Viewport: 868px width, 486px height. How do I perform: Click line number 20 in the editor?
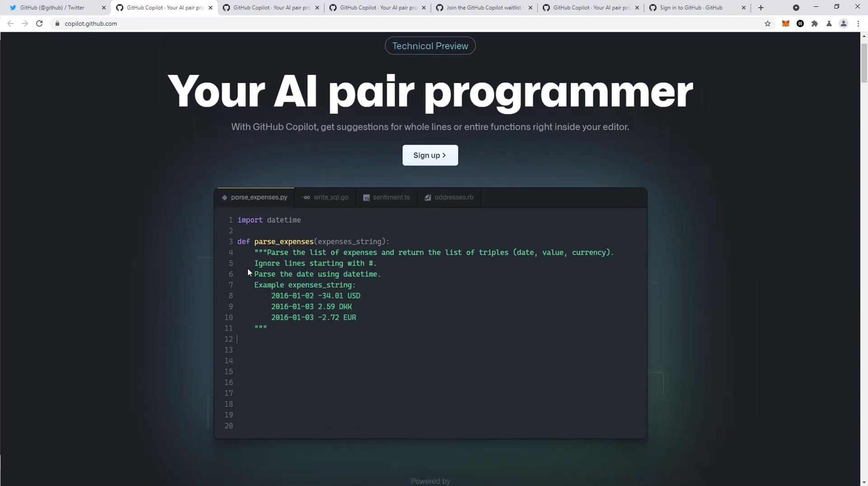point(229,426)
